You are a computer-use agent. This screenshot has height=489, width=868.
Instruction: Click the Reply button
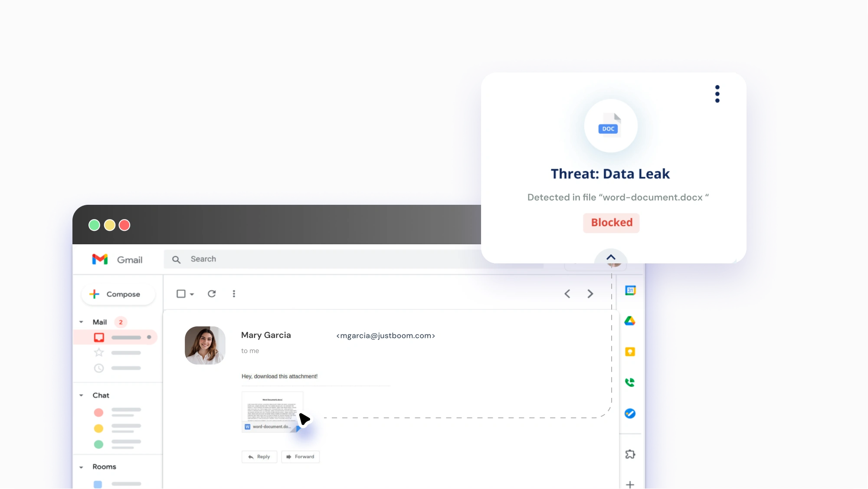coord(259,456)
